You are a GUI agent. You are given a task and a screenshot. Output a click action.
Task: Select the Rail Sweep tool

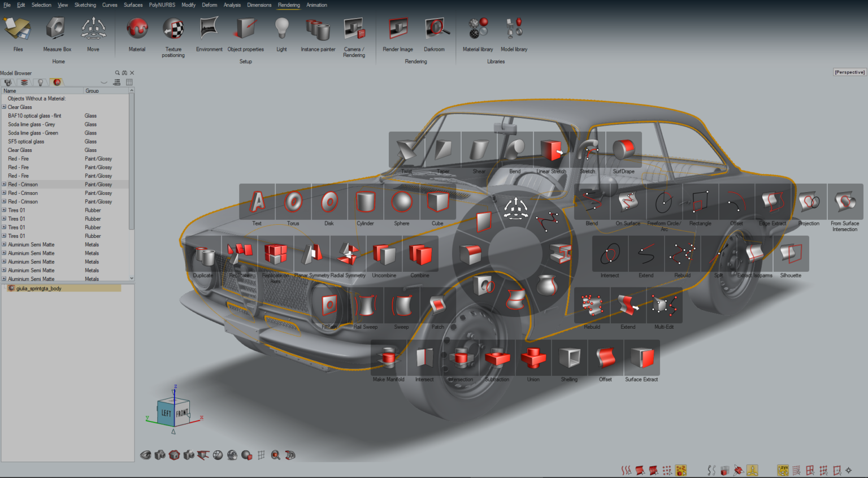tap(366, 305)
